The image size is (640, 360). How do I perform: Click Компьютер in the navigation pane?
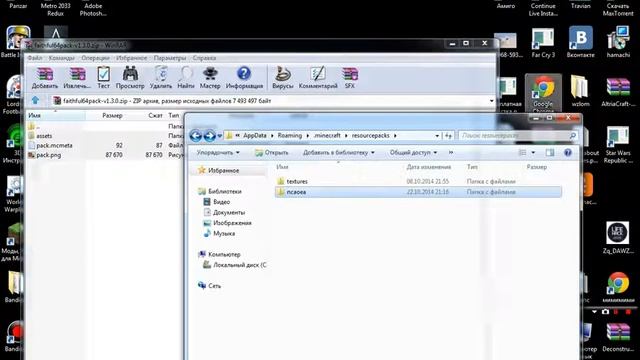pos(224,254)
